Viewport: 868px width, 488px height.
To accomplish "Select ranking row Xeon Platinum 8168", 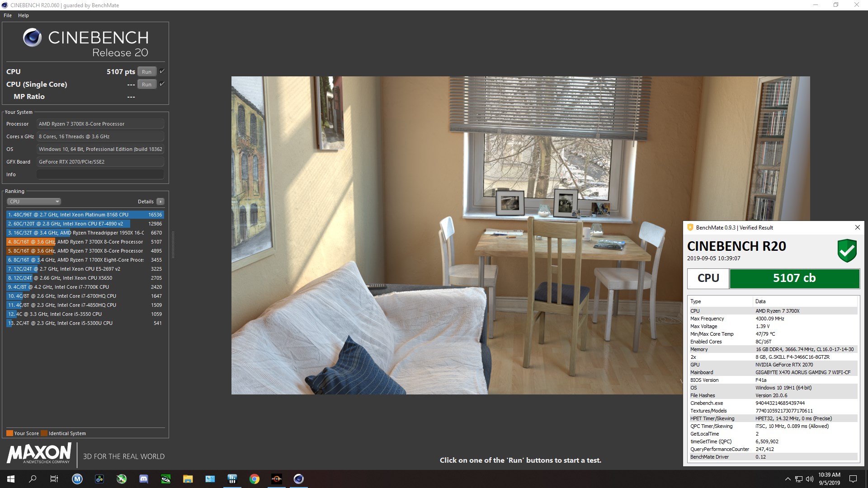I will pos(85,215).
